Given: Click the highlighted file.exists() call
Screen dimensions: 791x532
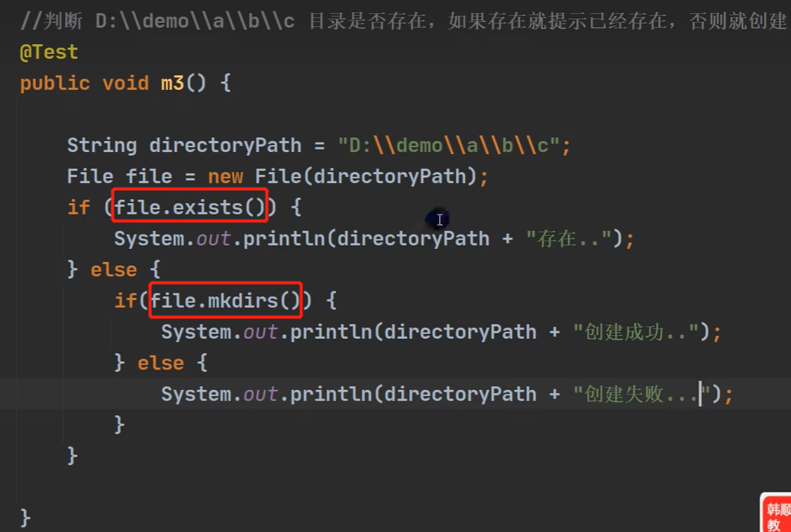Looking at the screenshot, I should (x=189, y=208).
